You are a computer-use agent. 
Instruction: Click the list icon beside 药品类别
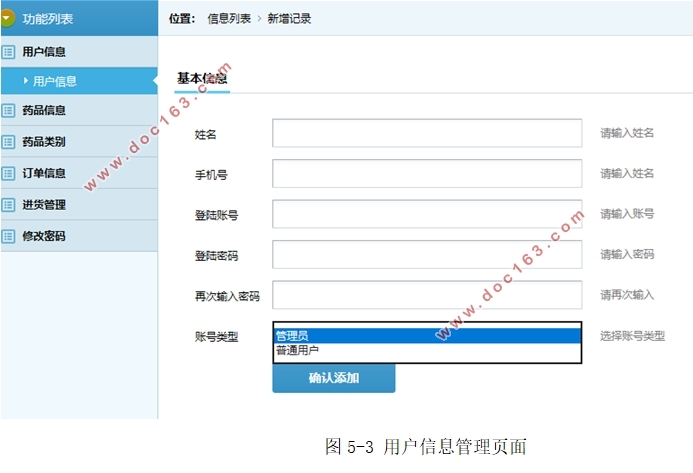(x=8, y=141)
